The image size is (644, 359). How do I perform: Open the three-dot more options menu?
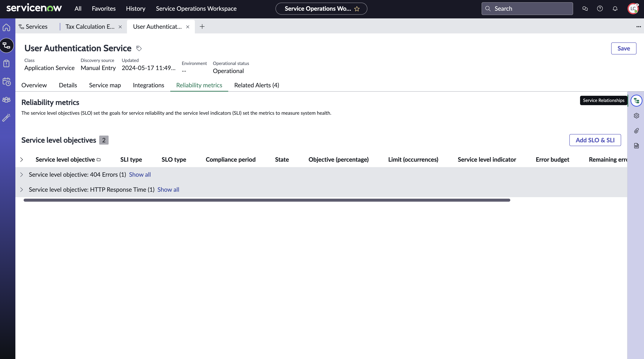(639, 26)
